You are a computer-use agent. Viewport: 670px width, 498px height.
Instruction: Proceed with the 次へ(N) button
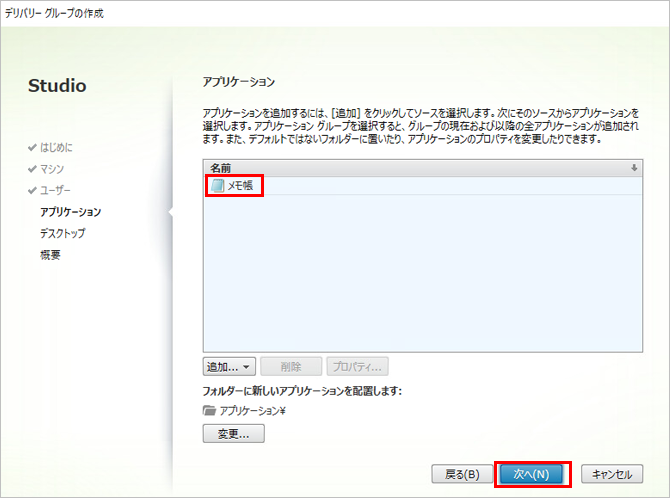point(532,474)
